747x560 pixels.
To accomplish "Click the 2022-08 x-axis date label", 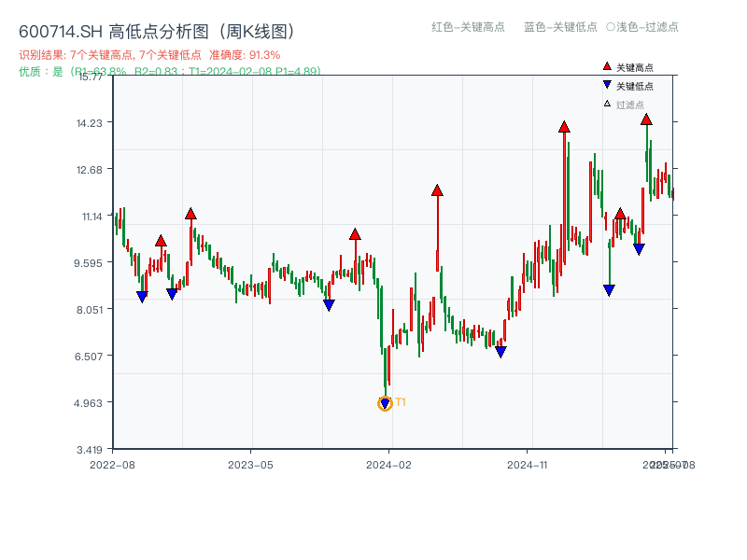I will [112, 465].
